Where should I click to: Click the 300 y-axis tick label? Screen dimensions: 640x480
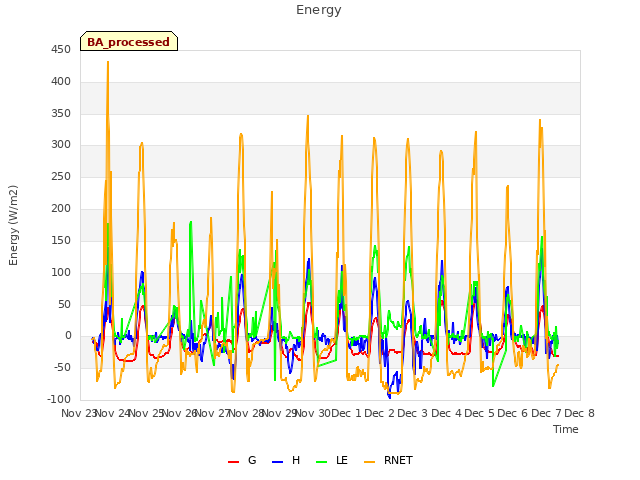61,145
